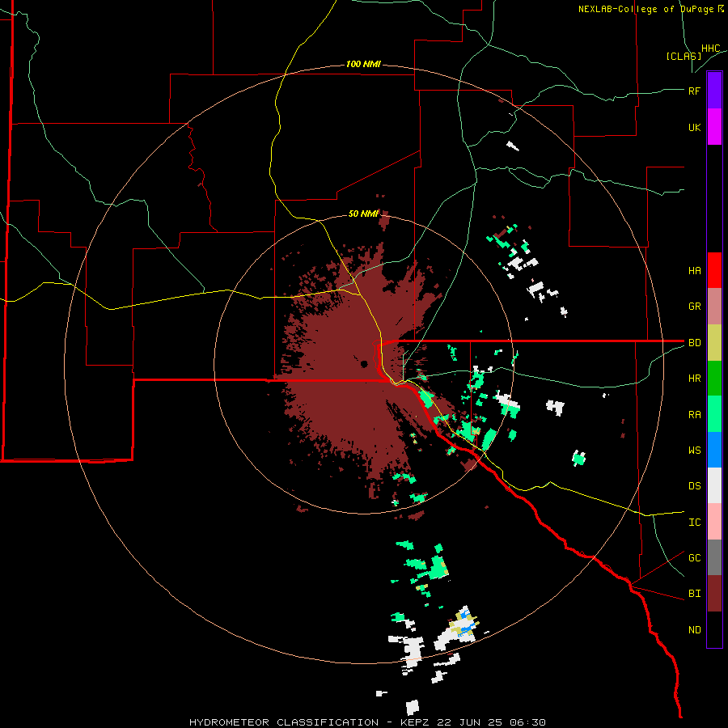Click the RF purple legend swatch

[x=714, y=91]
